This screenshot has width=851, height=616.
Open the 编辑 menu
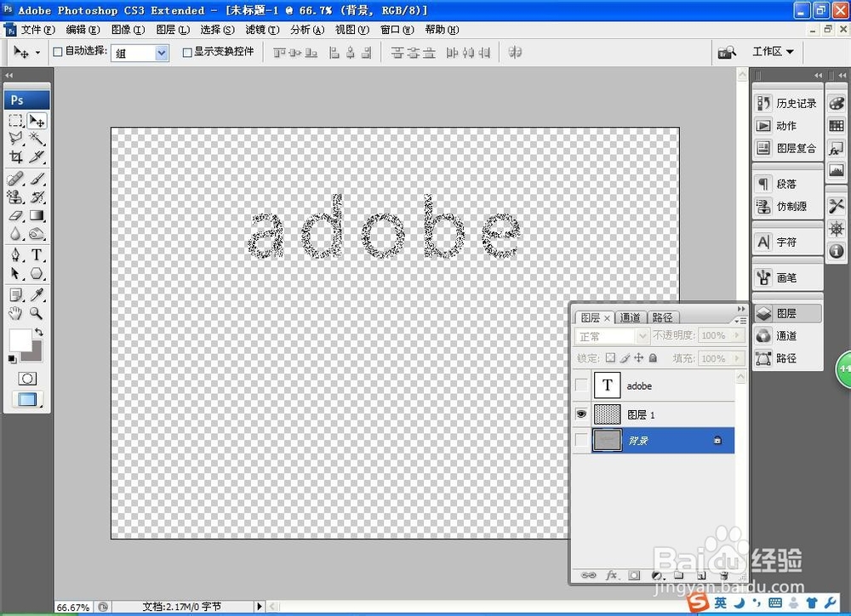click(x=83, y=30)
